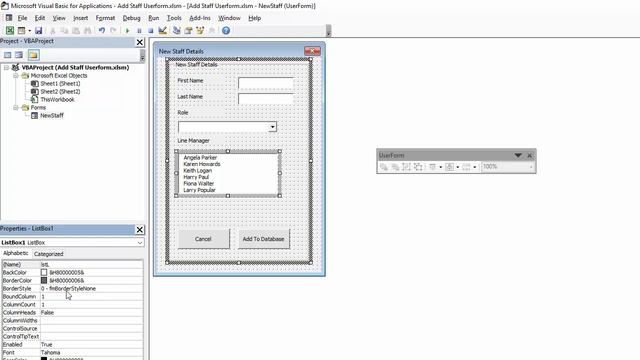
Task: Open the 100% zoom combo box
Action: click(508, 167)
